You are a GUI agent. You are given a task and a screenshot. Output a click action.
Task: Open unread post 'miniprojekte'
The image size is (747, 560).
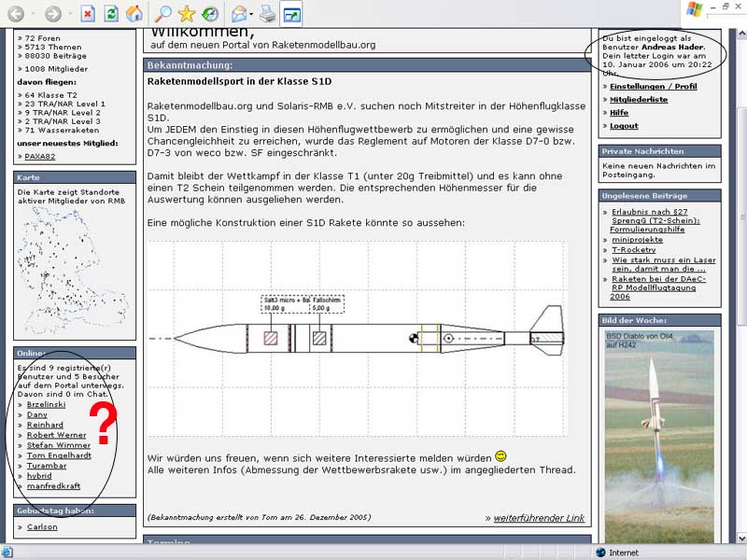(x=637, y=240)
